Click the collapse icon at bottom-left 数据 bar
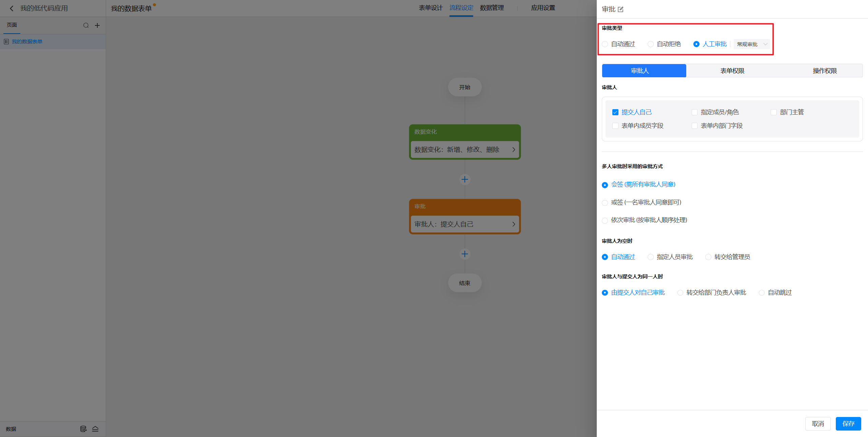The height and width of the screenshot is (437, 868). pos(95,429)
